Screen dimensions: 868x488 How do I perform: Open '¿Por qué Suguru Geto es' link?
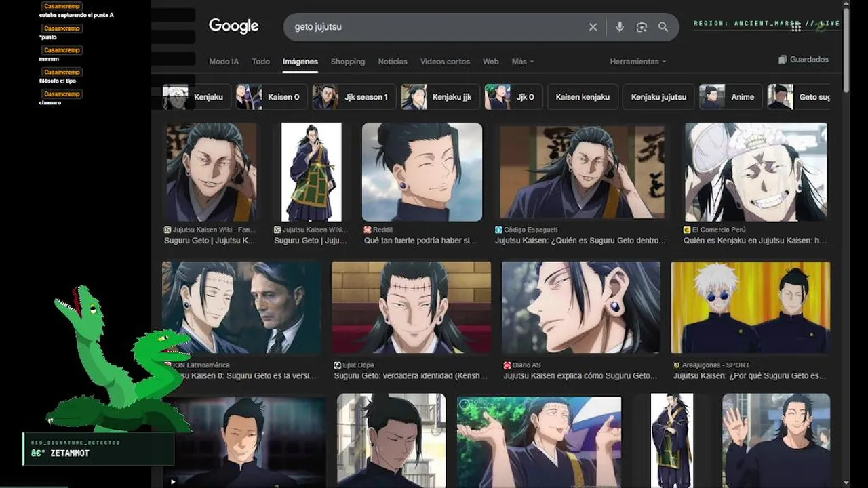pyautogui.click(x=749, y=376)
